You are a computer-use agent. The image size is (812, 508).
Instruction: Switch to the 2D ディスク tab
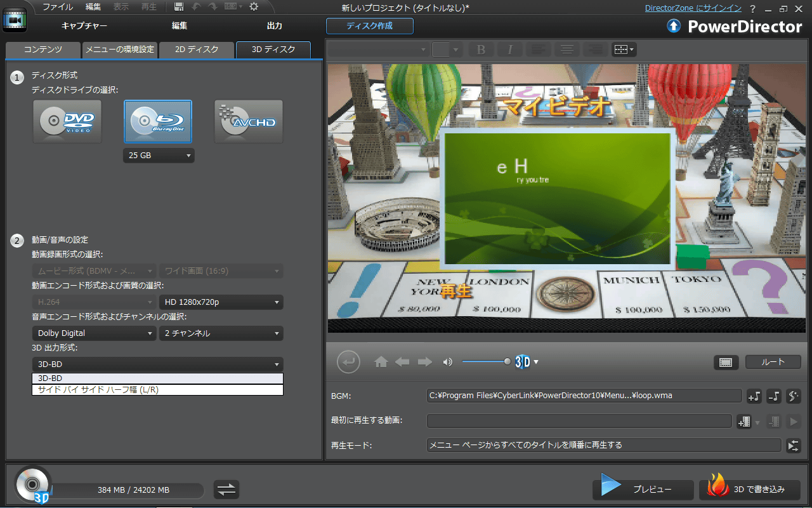pyautogui.click(x=197, y=50)
